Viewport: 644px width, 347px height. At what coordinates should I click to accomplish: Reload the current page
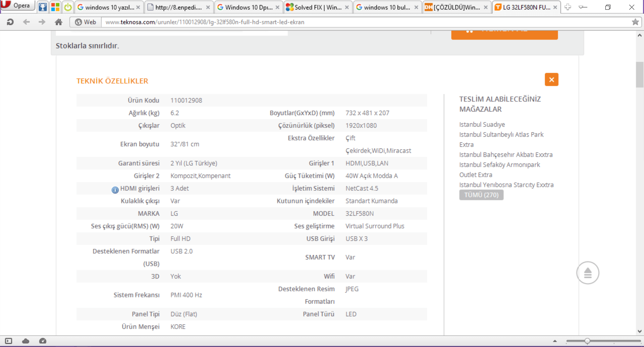[x=10, y=22]
